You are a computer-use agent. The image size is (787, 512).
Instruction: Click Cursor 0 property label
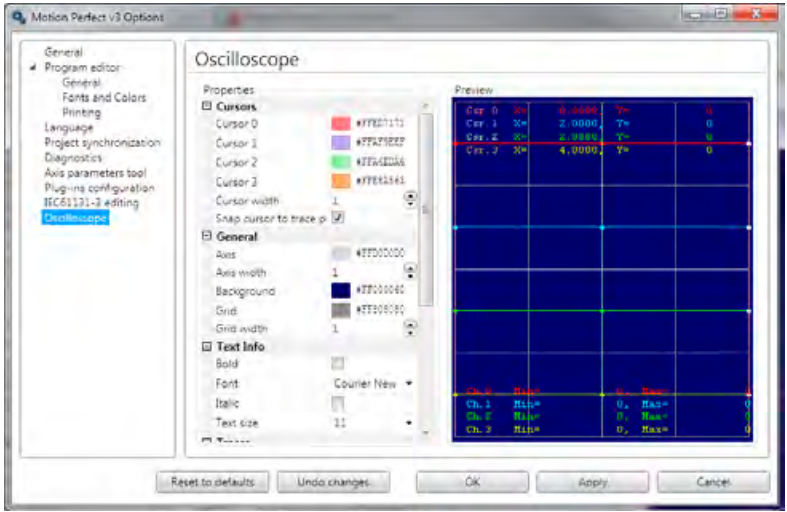(x=236, y=123)
